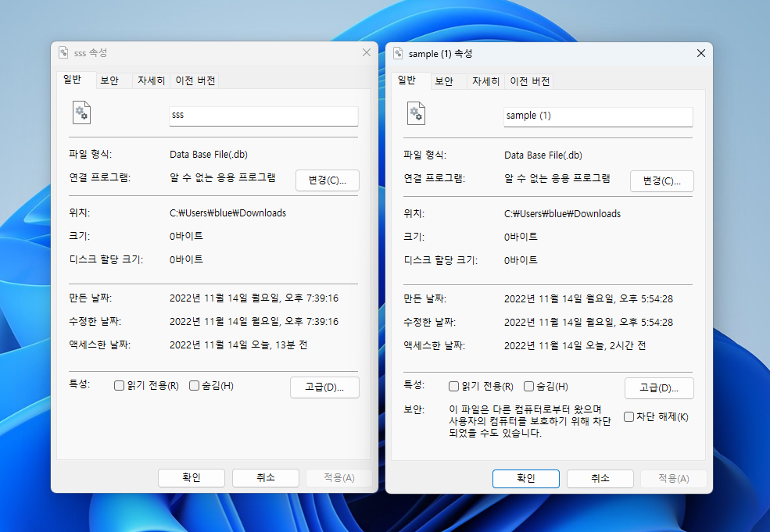Click '알 수 없는 응용 프로그램' in sss window
The image size is (770, 532).
point(223,177)
